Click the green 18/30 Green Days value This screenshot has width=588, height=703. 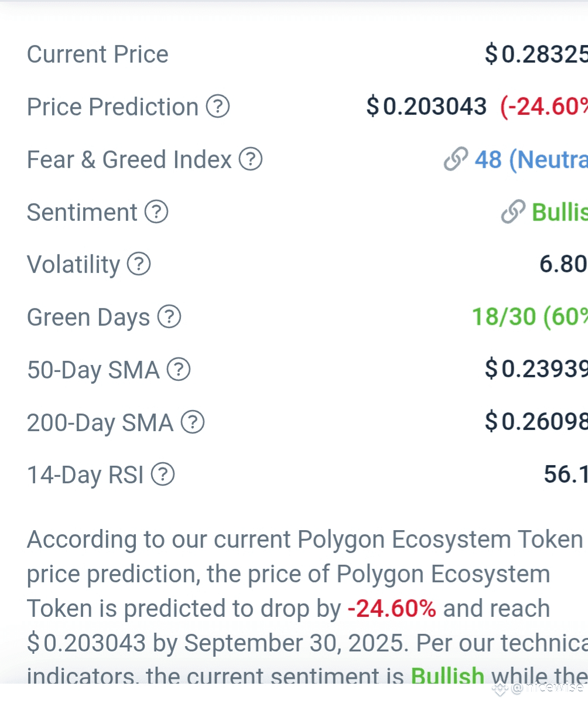[530, 317]
